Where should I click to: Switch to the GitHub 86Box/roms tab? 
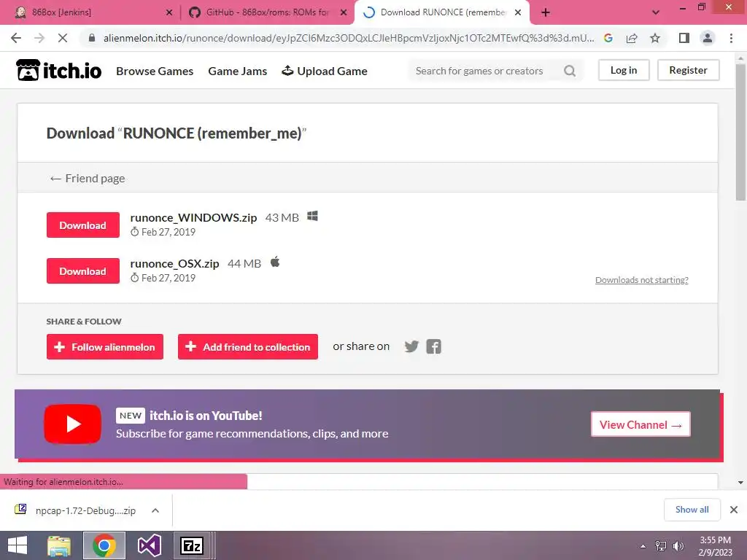pos(267,12)
